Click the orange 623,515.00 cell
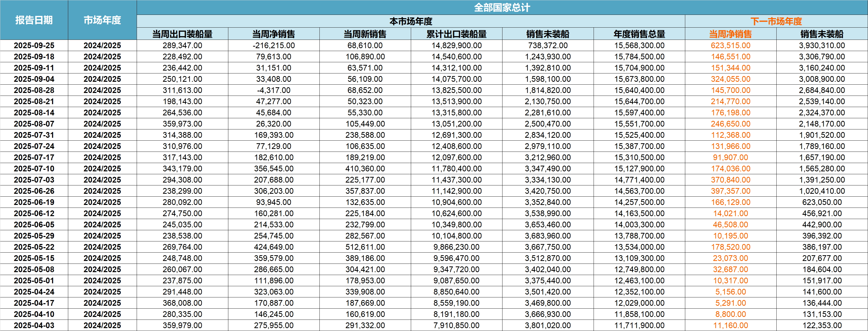 (730, 46)
